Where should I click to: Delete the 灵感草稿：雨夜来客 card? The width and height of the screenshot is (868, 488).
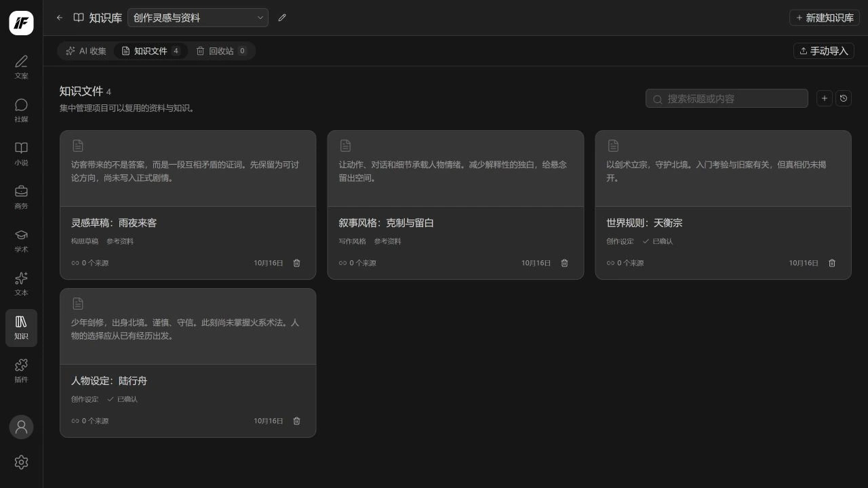pyautogui.click(x=296, y=263)
